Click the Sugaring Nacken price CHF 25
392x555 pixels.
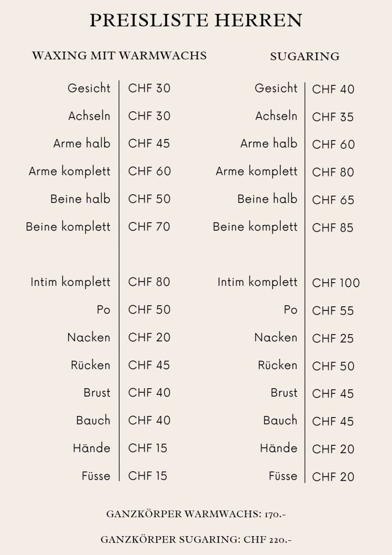333,339
